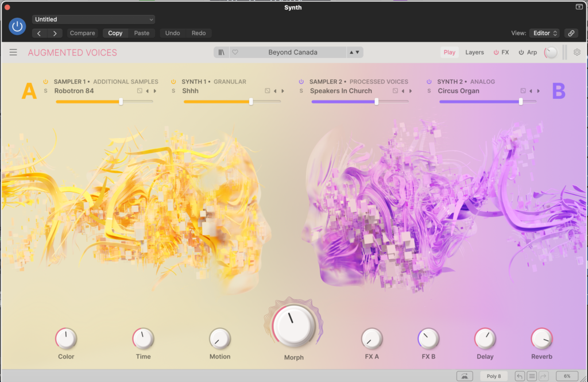Image resolution: width=588 pixels, height=382 pixels.
Task: Open the View Editor dropdown
Action: [543, 33]
